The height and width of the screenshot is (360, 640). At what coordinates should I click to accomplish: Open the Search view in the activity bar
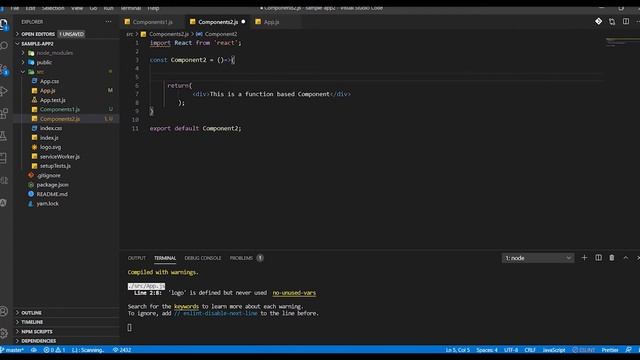(4, 46)
